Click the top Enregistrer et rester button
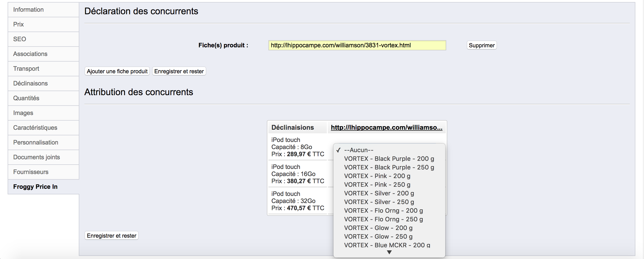 click(179, 71)
